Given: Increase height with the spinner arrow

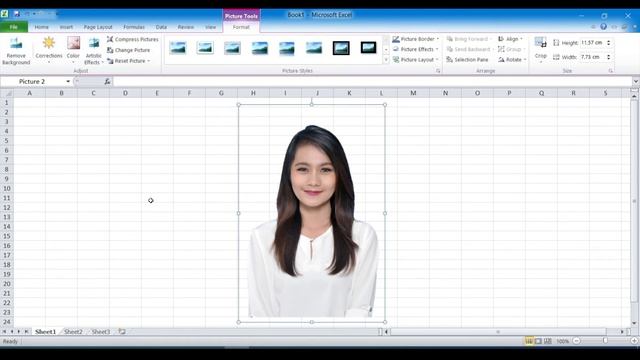Looking at the screenshot, I should 609,41.
